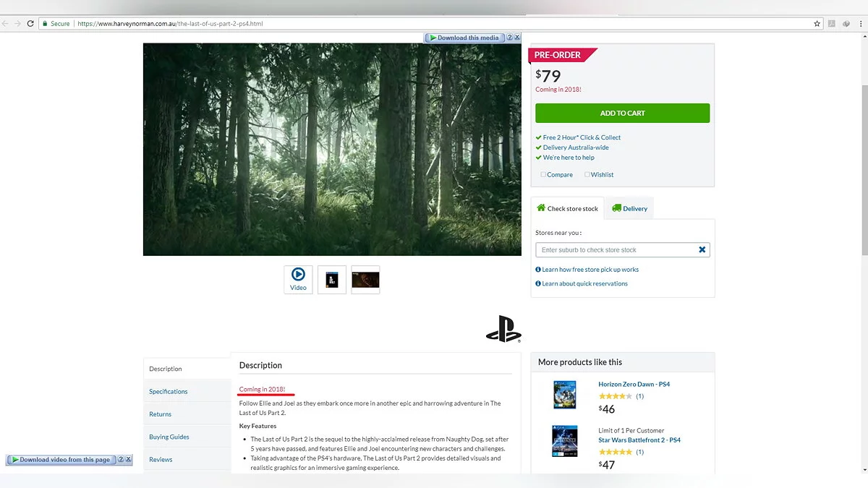Open the Specifications section tab

click(x=169, y=392)
